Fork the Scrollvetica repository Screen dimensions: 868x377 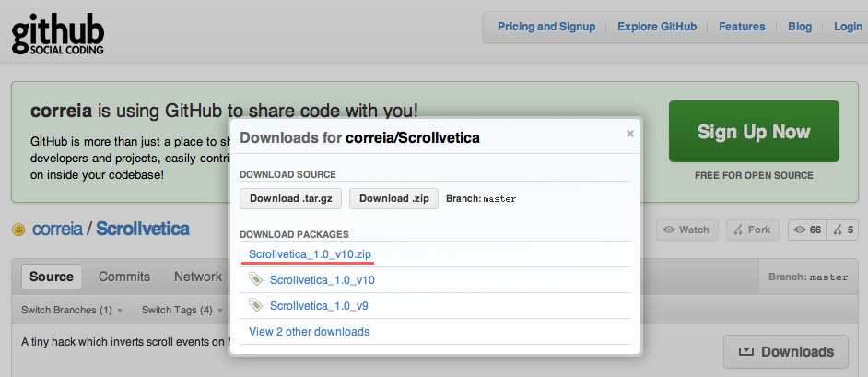coord(752,230)
